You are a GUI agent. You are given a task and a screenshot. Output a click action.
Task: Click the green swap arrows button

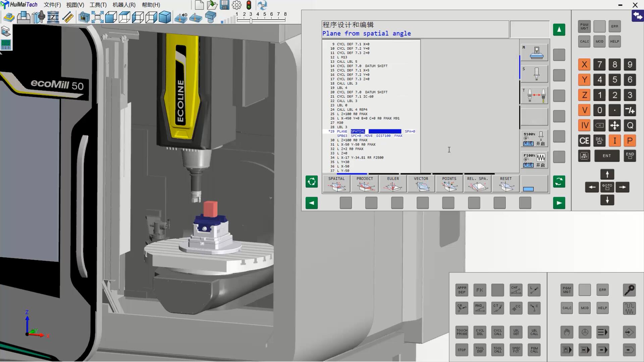[x=559, y=182]
